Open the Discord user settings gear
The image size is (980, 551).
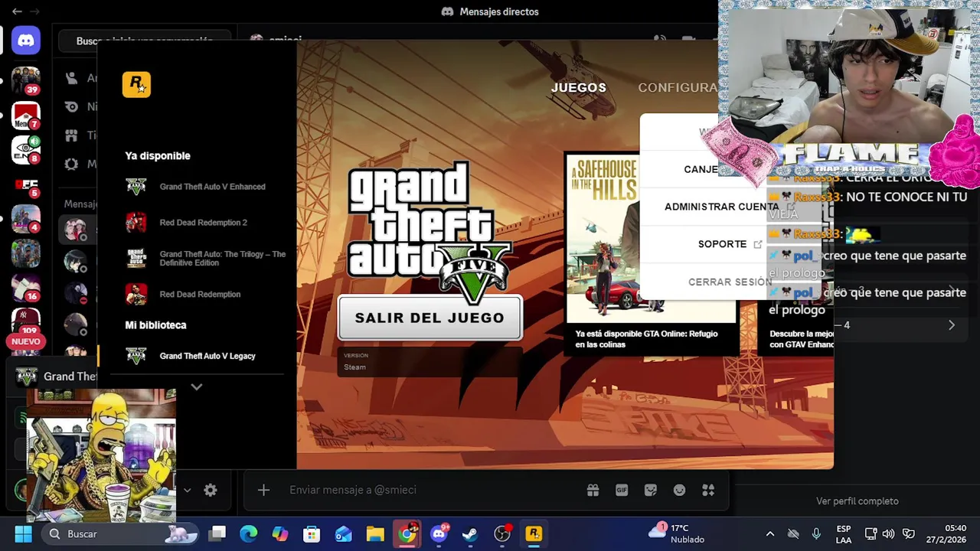[x=211, y=491]
